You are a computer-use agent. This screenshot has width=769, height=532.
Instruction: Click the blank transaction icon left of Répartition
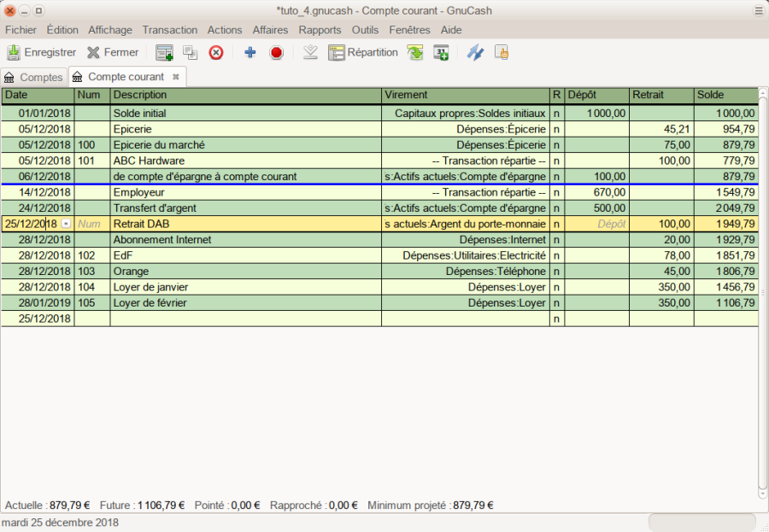(311, 52)
